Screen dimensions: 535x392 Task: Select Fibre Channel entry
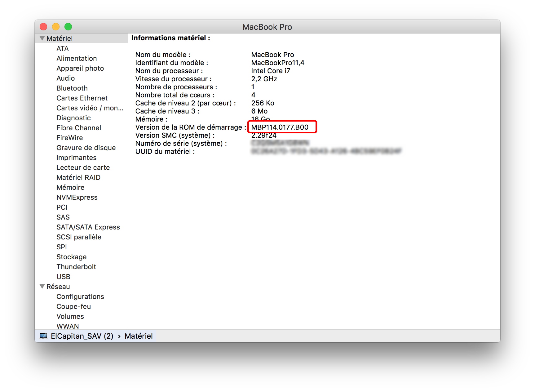pyautogui.click(x=79, y=128)
